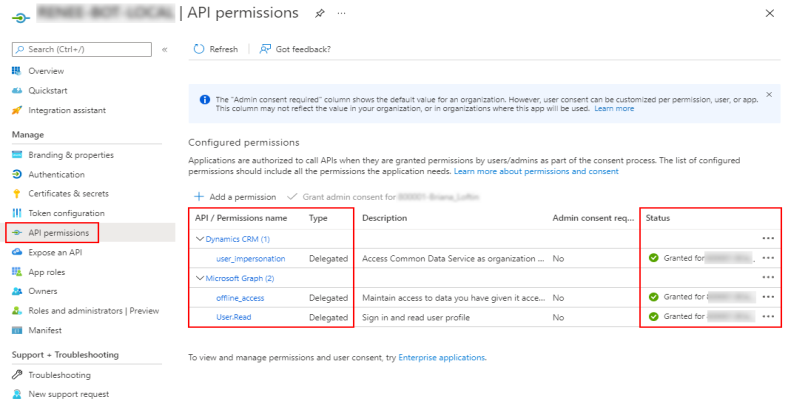
Task: Focus the Search (Ctrl+/) field
Action: click(x=82, y=49)
